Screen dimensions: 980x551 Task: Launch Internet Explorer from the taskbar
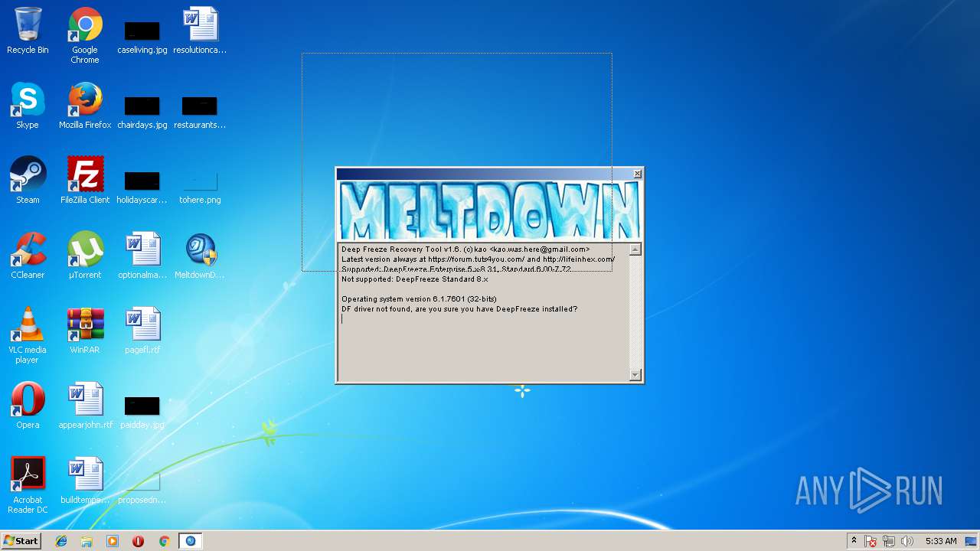coord(61,541)
